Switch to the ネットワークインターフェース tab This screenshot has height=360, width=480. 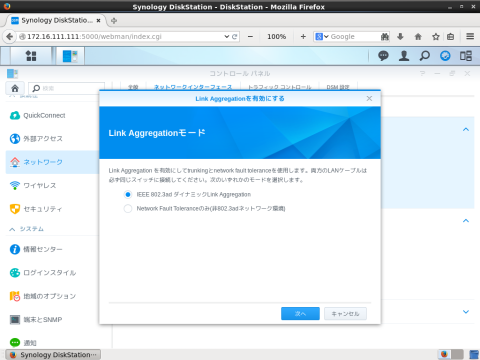193,87
